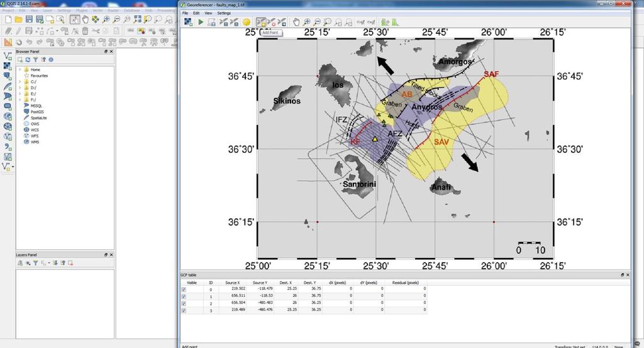The height and width of the screenshot is (348, 644).
Task: Toggle visibility of GCP row 3
Action: click(184, 310)
